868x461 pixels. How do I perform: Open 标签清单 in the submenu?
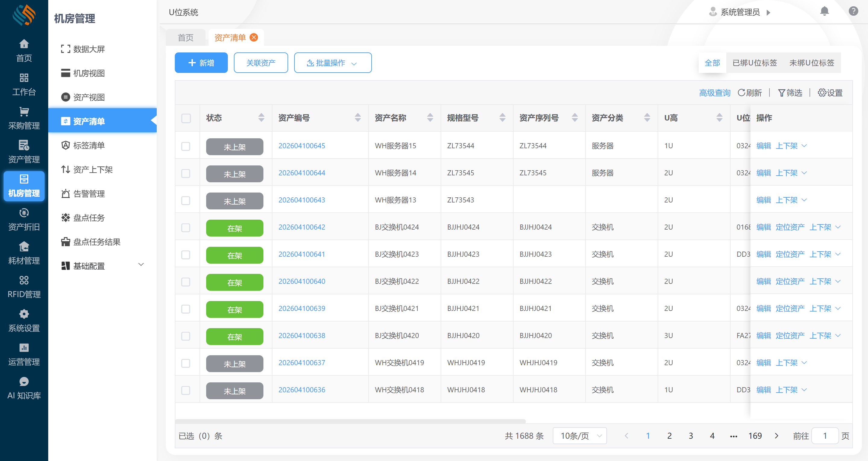(89, 145)
